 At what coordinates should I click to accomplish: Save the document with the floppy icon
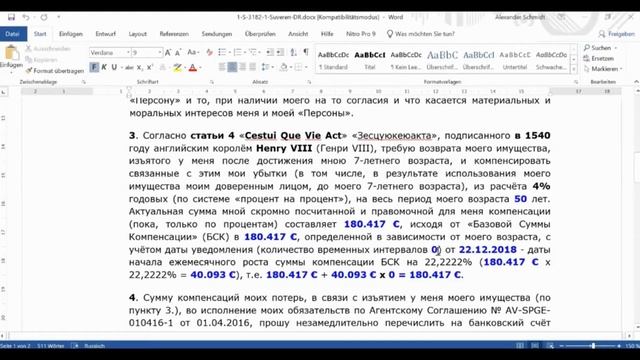(11, 17)
